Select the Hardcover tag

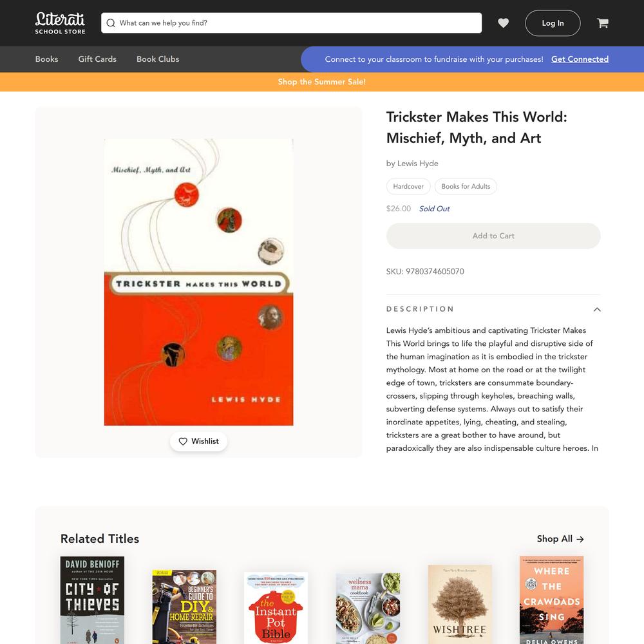(x=408, y=187)
